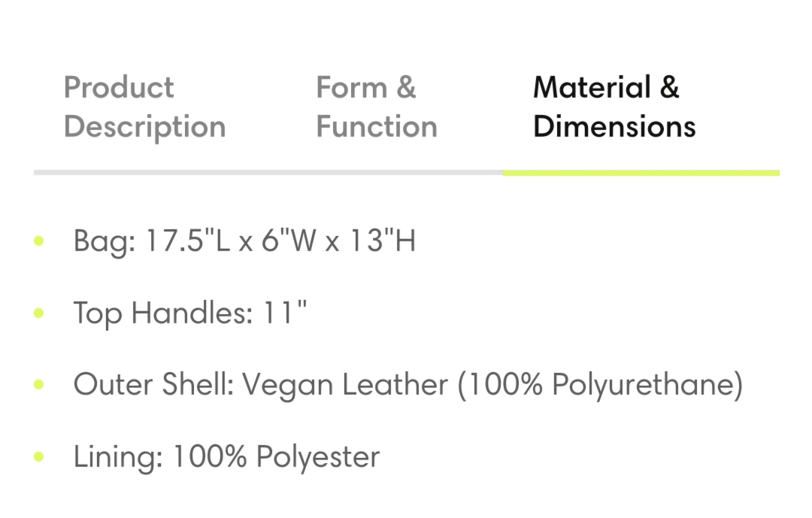
Task: Click the "Bag:" label text
Action: click(105, 242)
